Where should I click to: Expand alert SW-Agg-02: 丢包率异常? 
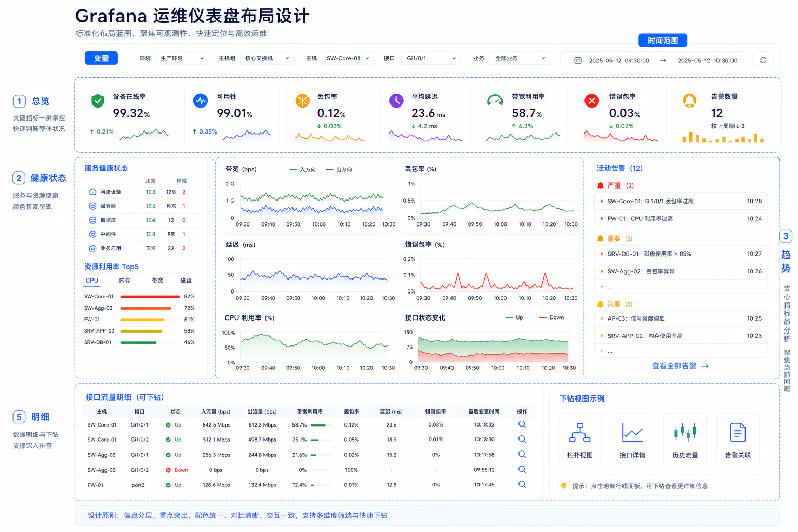pos(681,271)
